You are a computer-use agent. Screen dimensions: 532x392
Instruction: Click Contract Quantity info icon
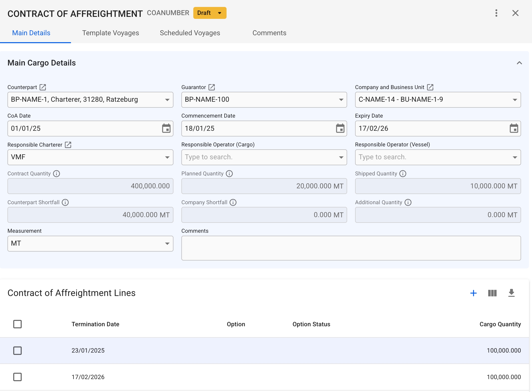click(57, 174)
